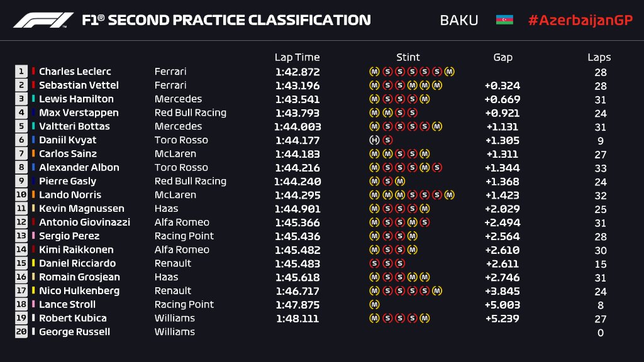
Task: Click the Gap column header
Action: pos(502,57)
